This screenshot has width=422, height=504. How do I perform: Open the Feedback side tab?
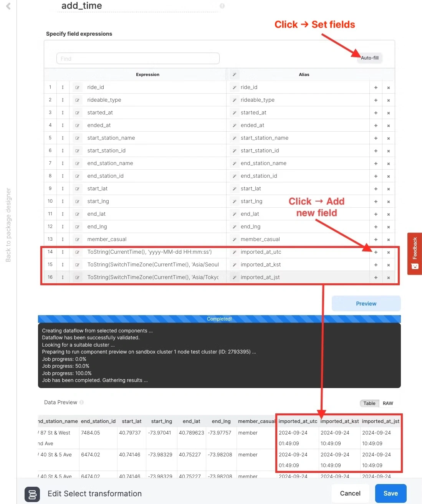click(415, 253)
